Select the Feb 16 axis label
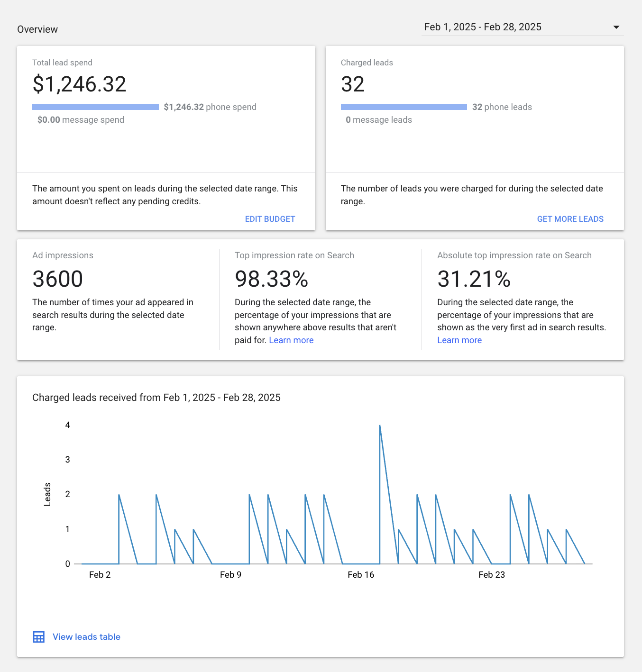Screen dimensions: 642x672 tap(361, 575)
